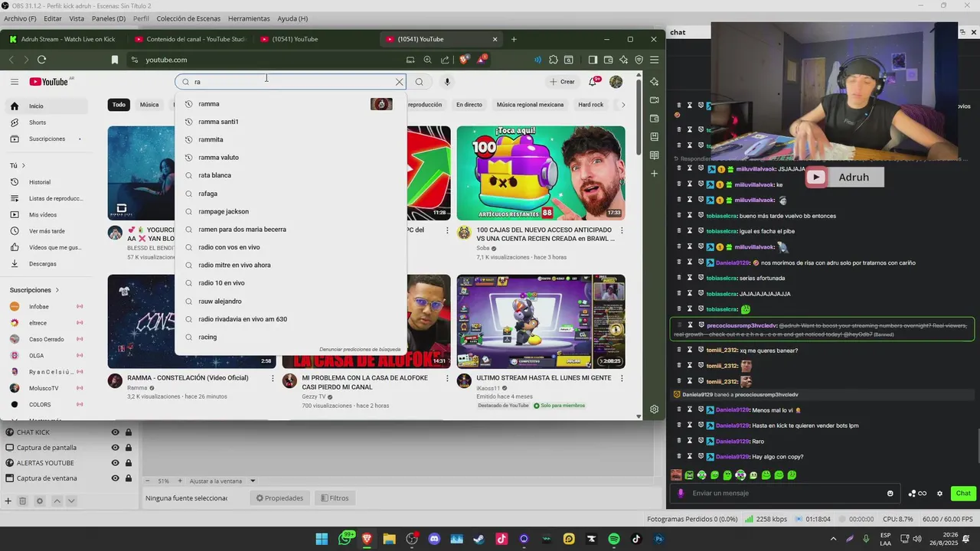980x551 pixels.
Task: Click the browser zoom magnifier icon
Action: [x=427, y=60]
